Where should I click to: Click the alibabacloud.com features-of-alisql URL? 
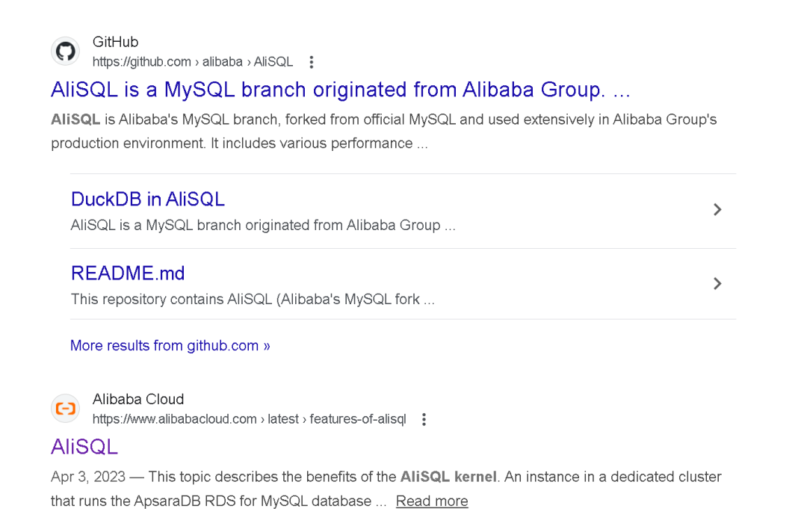[x=249, y=419]
